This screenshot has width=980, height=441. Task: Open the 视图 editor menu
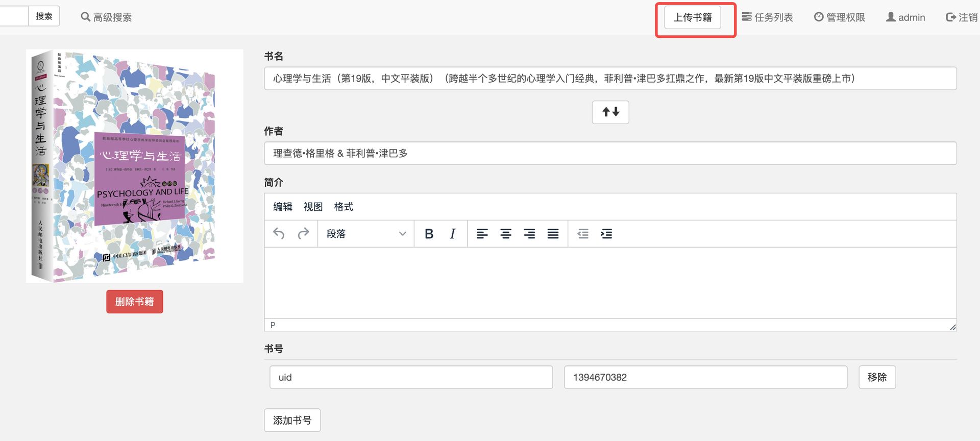point(313,207)
